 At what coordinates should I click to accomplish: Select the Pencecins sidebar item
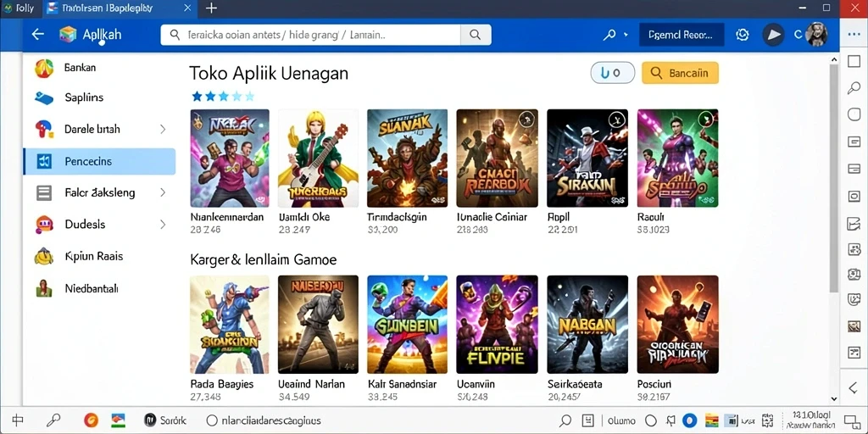[99, 162]
